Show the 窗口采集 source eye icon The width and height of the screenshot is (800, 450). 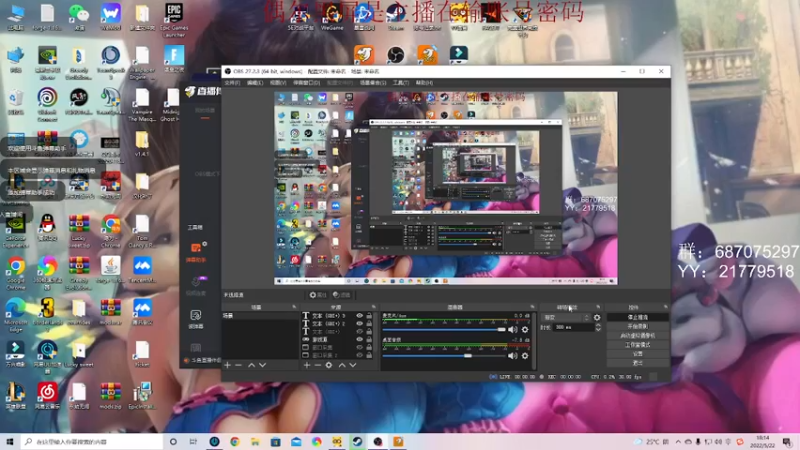(x=360, y=347)
